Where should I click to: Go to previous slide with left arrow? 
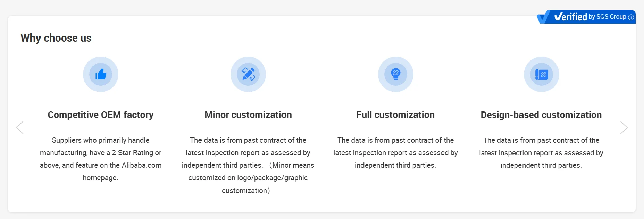pyautogui.click(x=20, y=127)
